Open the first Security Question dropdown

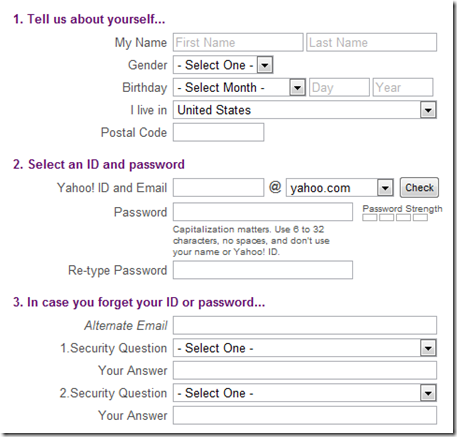coord(305,348)
